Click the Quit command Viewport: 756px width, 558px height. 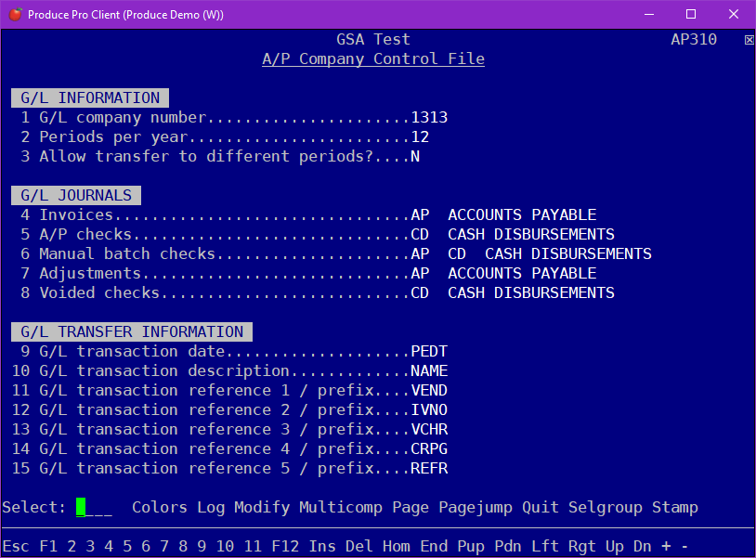[x=540, y=507]
